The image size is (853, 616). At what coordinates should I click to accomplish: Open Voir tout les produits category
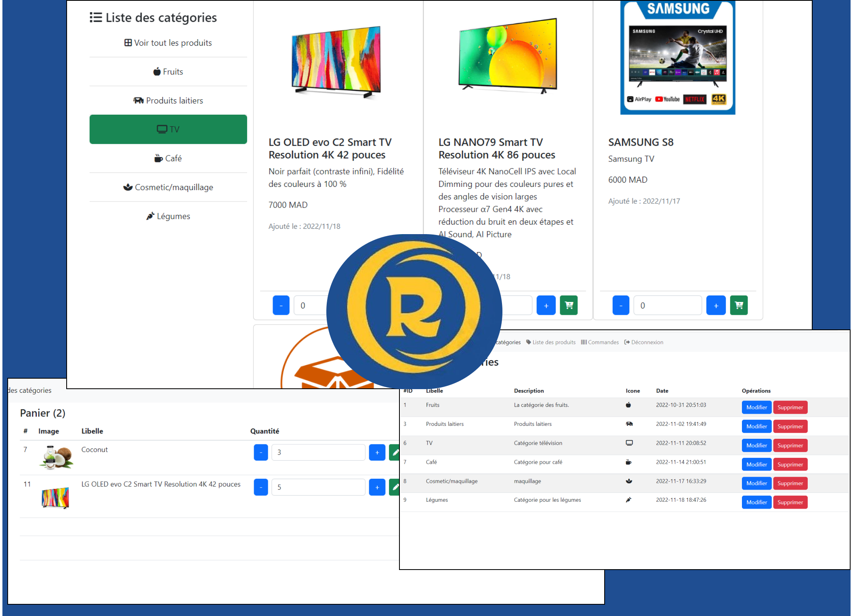(x=168, y=43)
